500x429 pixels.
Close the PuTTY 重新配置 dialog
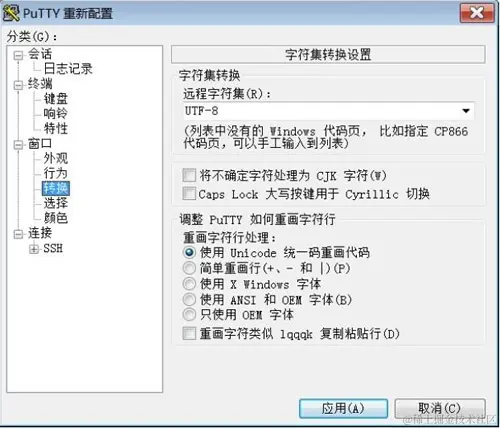click(477, 13)
